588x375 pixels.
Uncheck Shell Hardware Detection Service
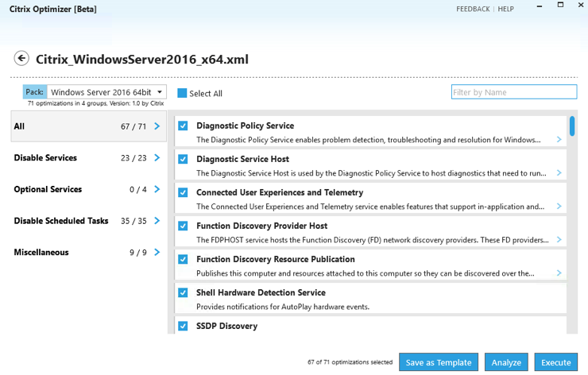click(183, 292)
